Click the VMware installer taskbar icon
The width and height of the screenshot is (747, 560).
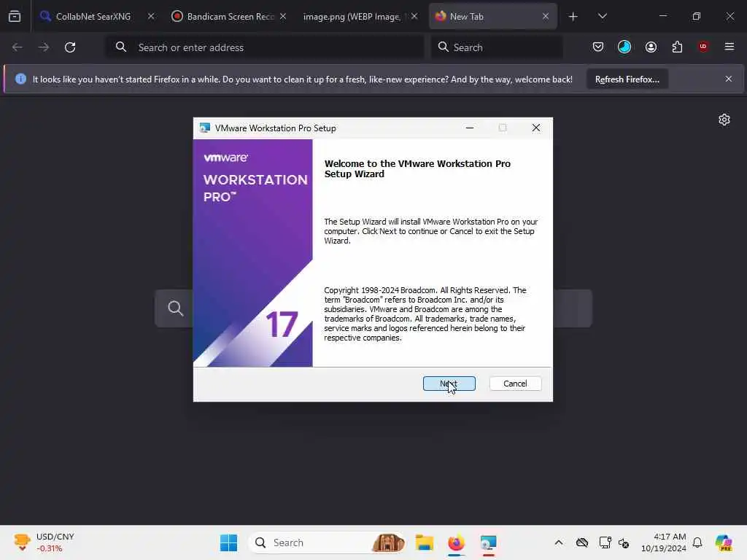488,542
